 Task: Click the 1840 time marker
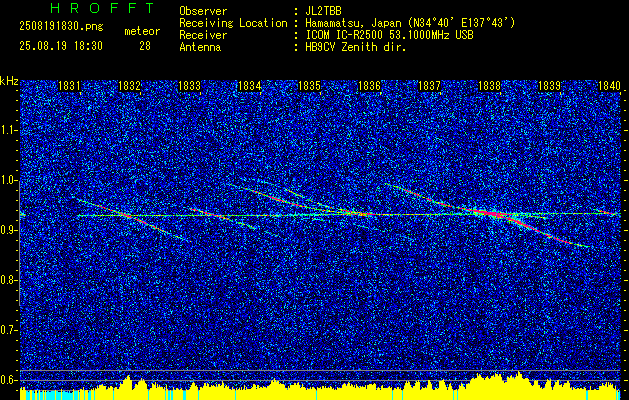(609, 86)
